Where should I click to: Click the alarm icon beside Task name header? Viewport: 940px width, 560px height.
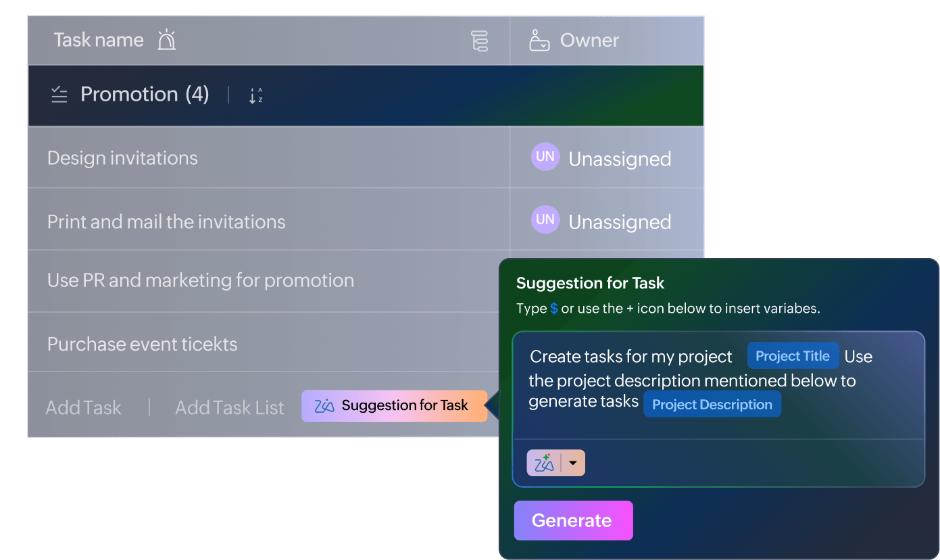166,39
